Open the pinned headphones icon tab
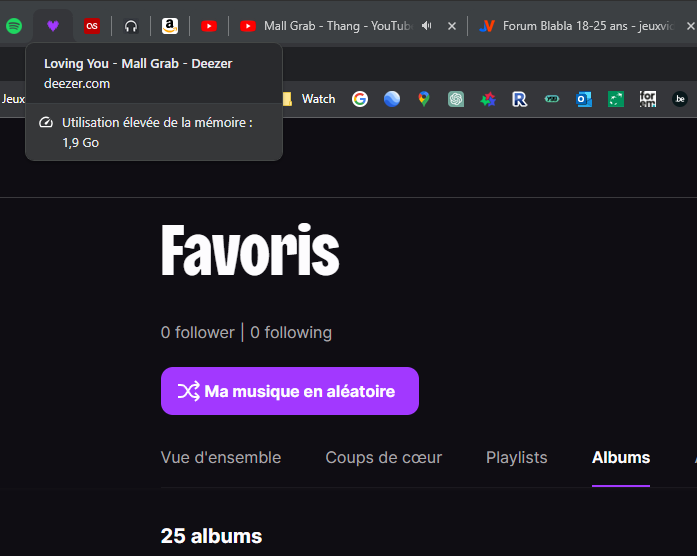 [131, 26]
